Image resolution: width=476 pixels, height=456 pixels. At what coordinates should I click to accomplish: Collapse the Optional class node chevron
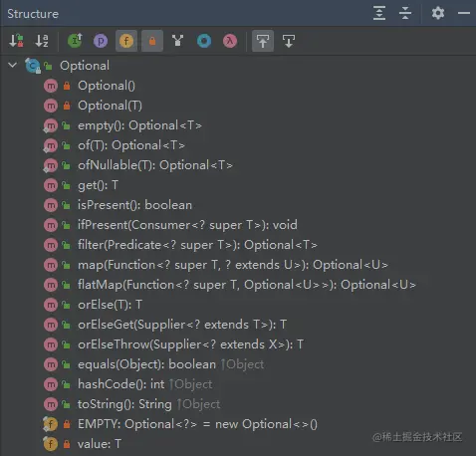(13, 65)
